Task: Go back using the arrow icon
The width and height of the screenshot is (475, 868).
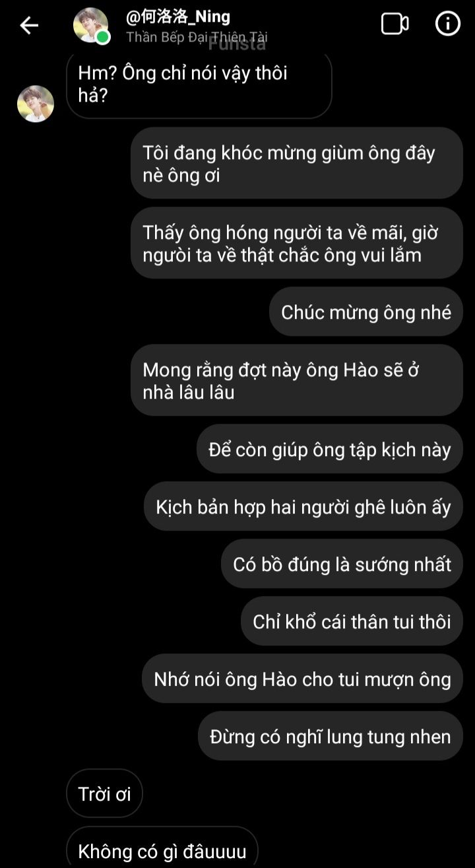Action: [29, 26]
